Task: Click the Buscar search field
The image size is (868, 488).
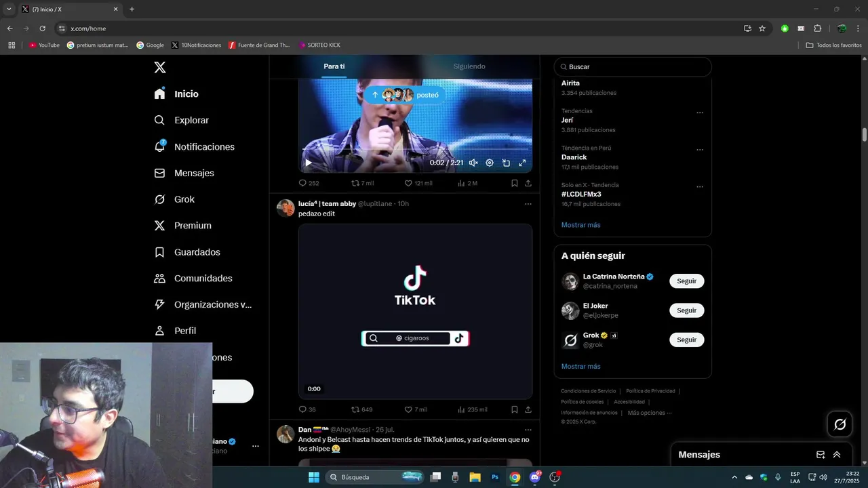Action: (633, 67)
